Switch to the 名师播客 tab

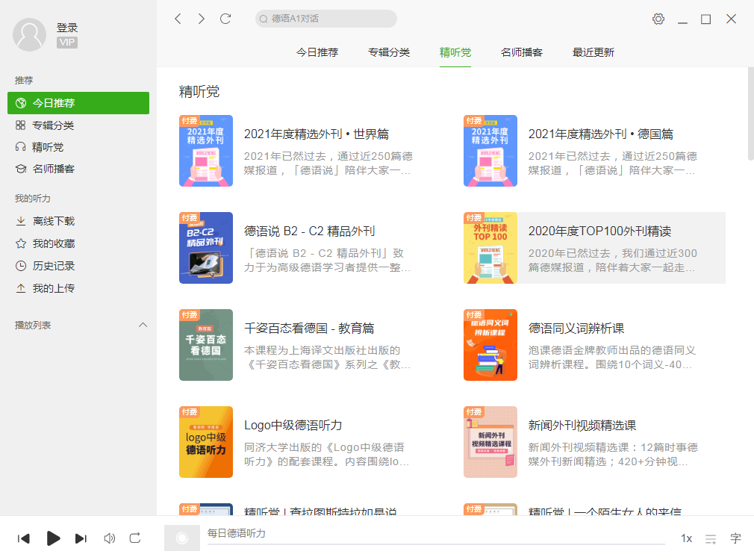[522, 52]
